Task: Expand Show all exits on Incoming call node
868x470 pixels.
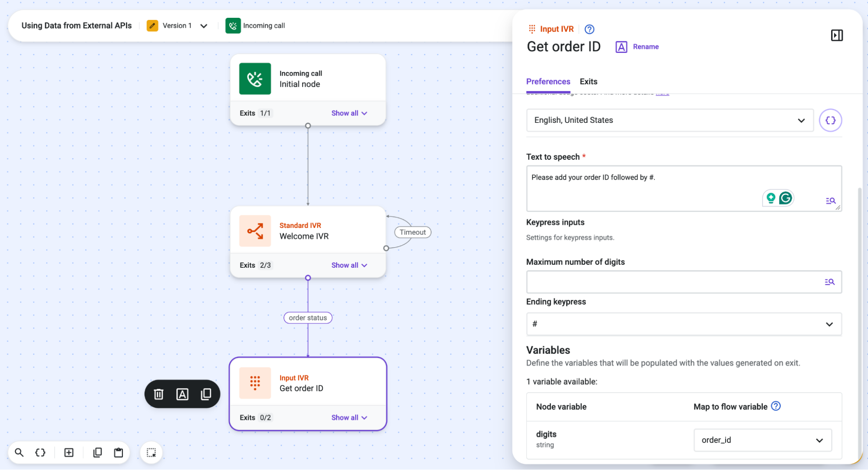Action: pyautogui.click(x=349, y=113)
